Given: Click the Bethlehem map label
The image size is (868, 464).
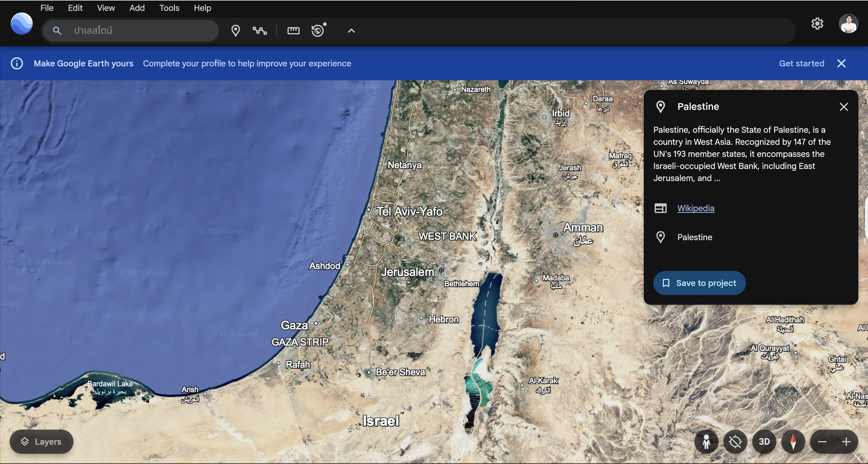Looking at the screenshot, I should 461,284.
